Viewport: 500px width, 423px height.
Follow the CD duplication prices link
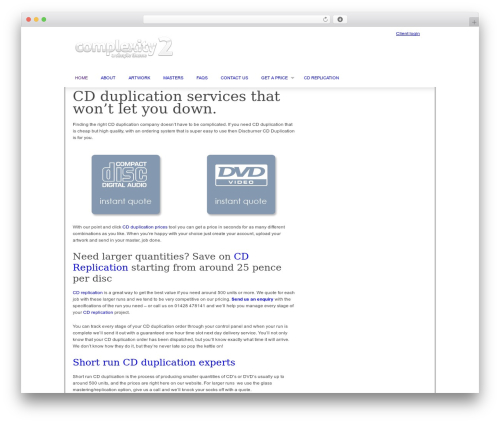pos(145,227)
